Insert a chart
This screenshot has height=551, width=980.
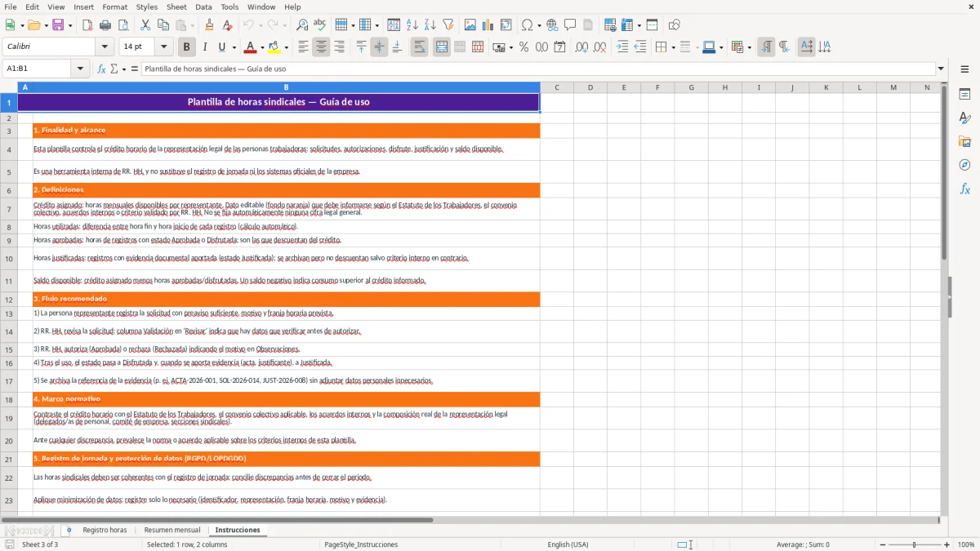click(x=488, y=25)
